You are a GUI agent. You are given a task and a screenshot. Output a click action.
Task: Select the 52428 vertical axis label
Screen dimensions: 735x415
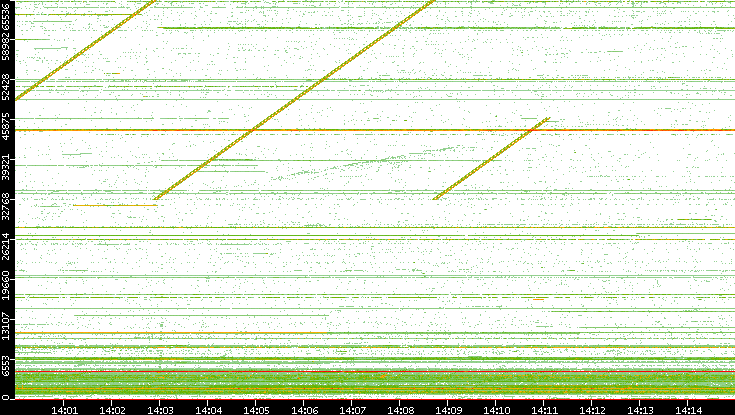(x=6, y=87)
